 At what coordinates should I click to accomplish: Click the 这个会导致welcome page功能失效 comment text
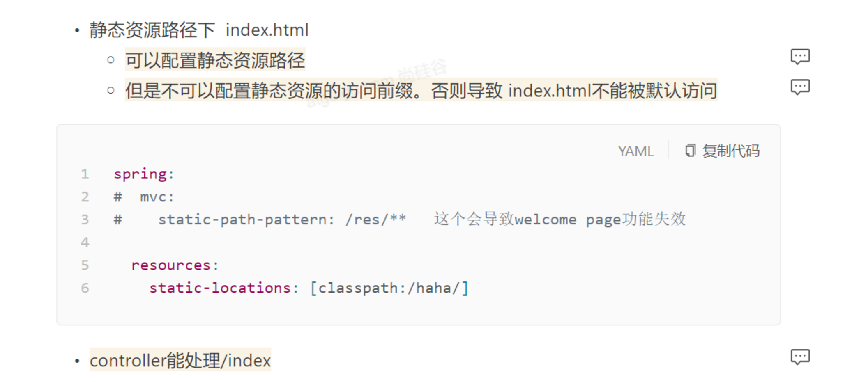click(559, 220)
